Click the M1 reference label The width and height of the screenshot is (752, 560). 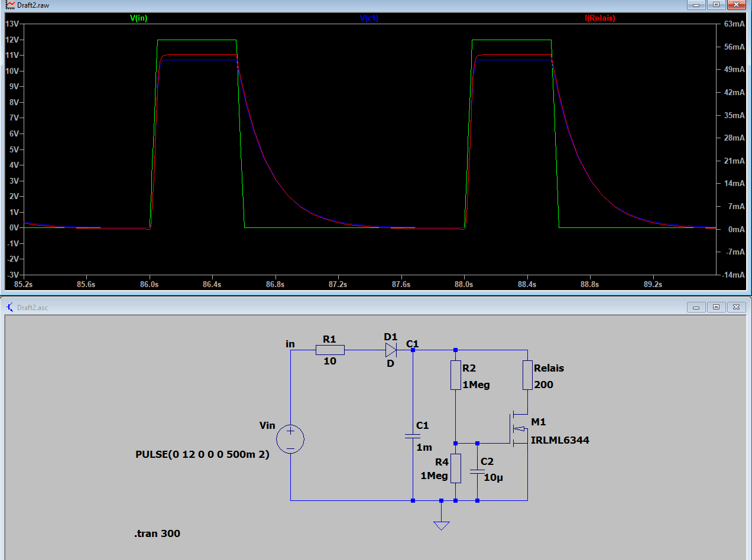(x=539, y=422)
